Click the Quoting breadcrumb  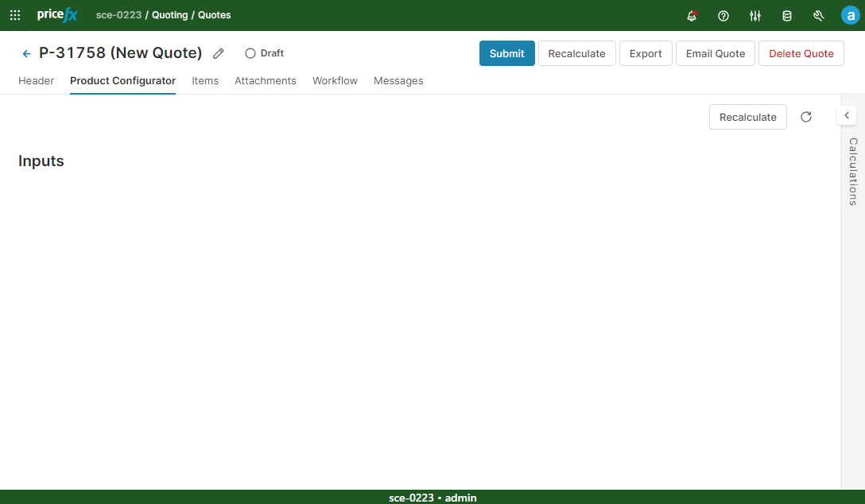point(170,15)
